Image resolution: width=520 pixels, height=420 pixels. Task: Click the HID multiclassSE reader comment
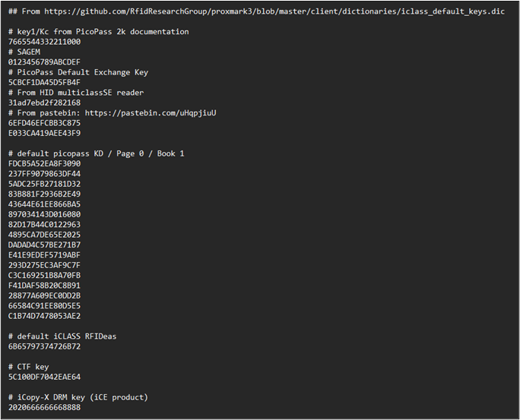point(76,93)
